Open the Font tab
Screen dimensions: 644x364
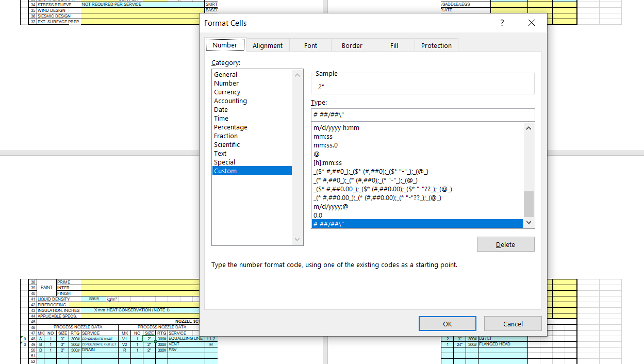(x=310, y=45)
